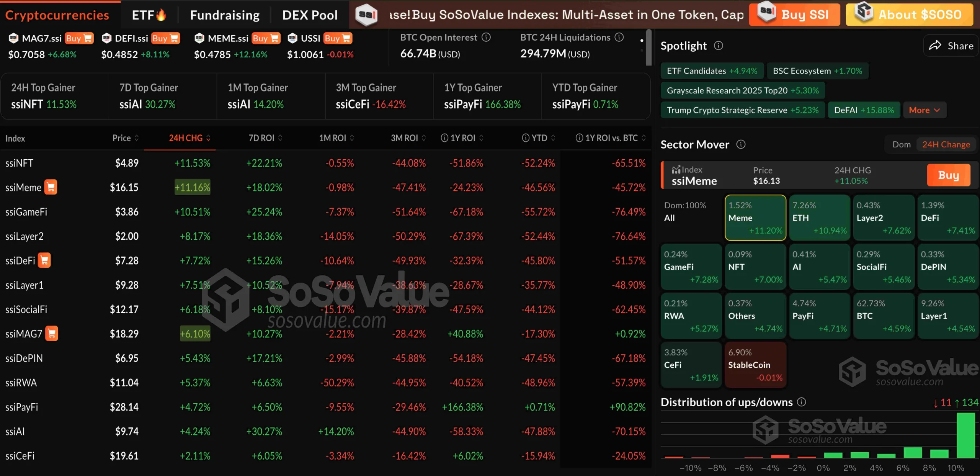Click the SSI logo icon in the banner
Viewport: 980px width, 476px height.
click(x=367, y=15)
